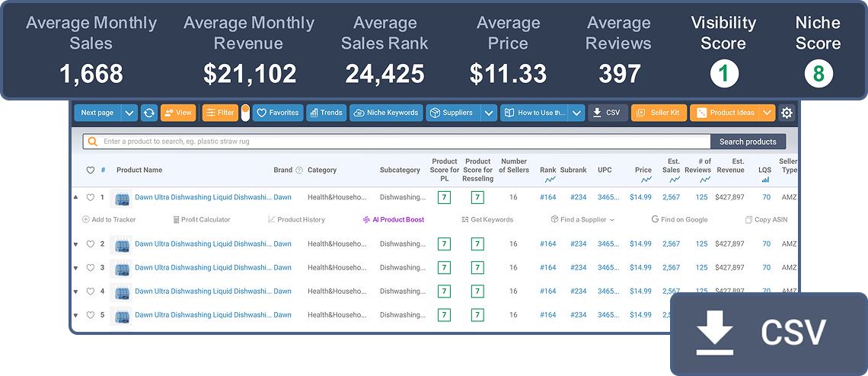Viewport: 868px width, 376px height.
Task: Click the refresh icon button in toolbar
Action: 149,113
